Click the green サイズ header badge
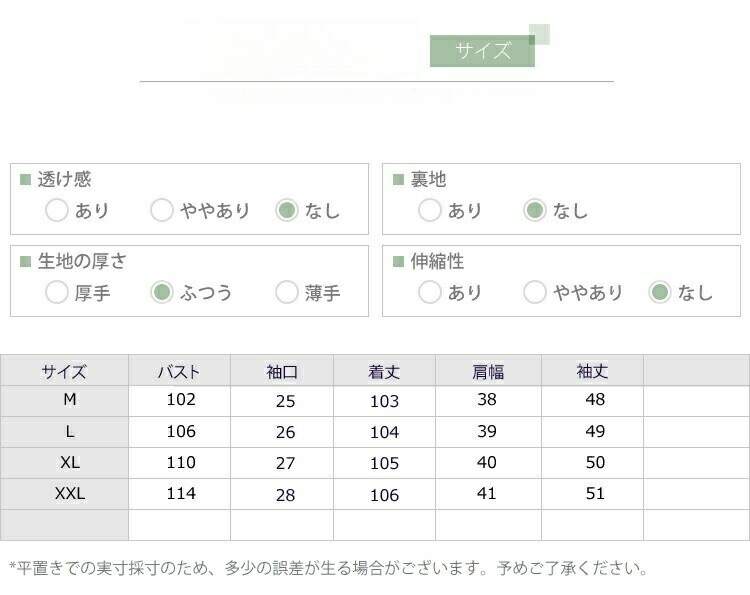The image size is (750, 595). 482,51
